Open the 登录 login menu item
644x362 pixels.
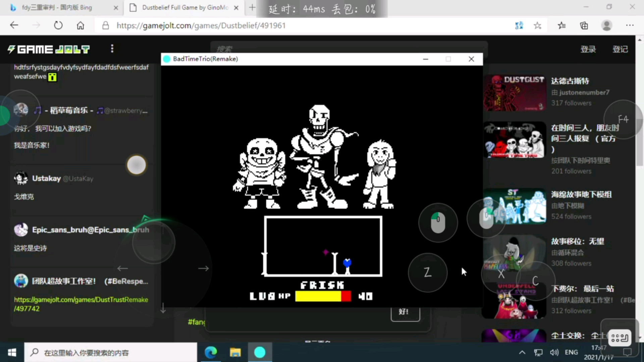pyautogui.click(x=588, y=49)
